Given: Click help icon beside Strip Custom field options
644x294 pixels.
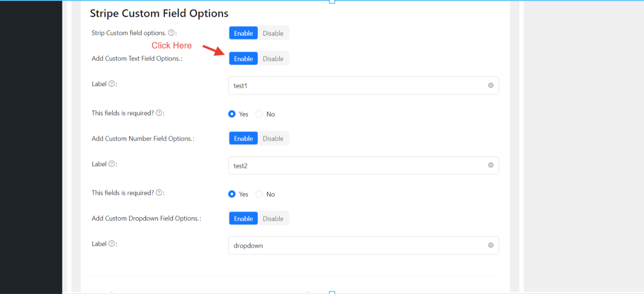Looking at the screenshot, I should 171,33.
